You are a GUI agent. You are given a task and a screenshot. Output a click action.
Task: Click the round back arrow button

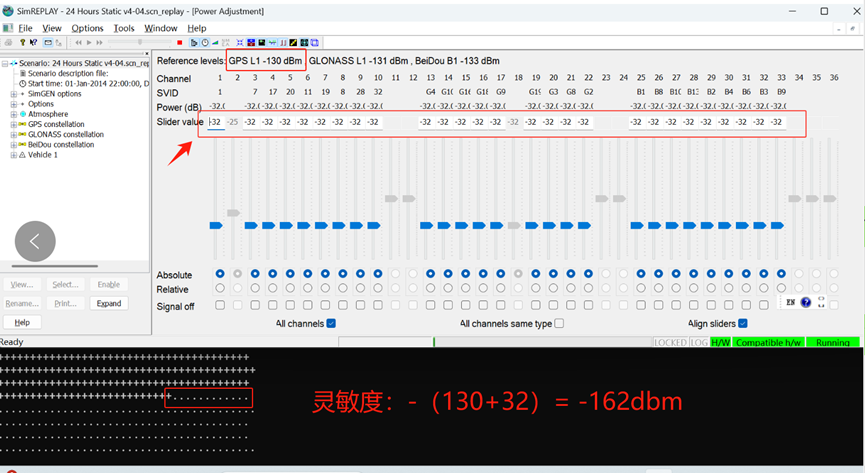pyautogui.click(x=35, y=241)
